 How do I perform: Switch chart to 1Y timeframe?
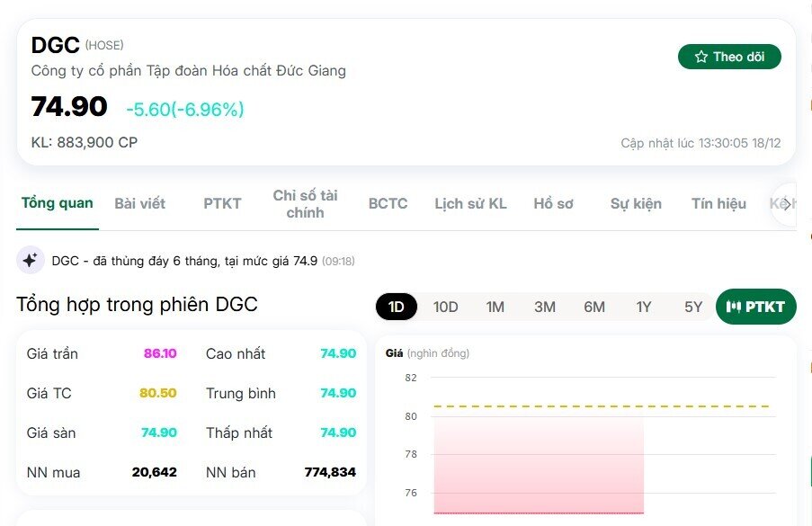coord(643,307)
